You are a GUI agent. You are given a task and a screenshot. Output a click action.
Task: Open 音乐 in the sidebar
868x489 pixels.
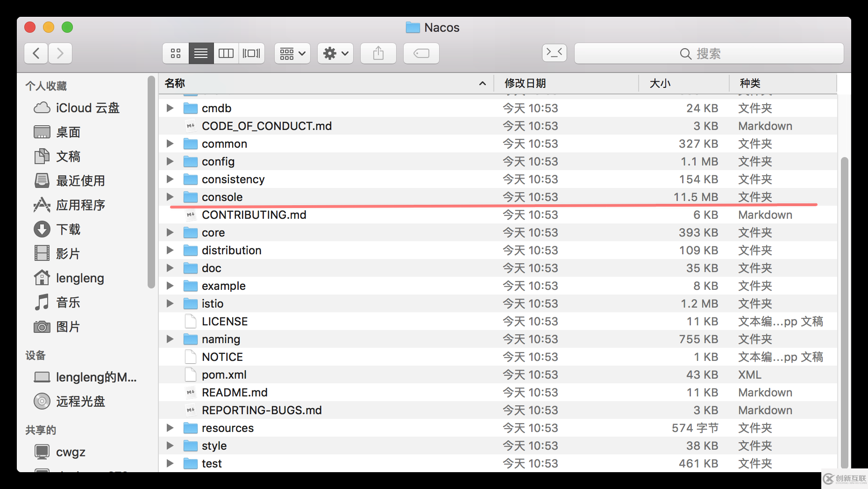coord(57,302)
